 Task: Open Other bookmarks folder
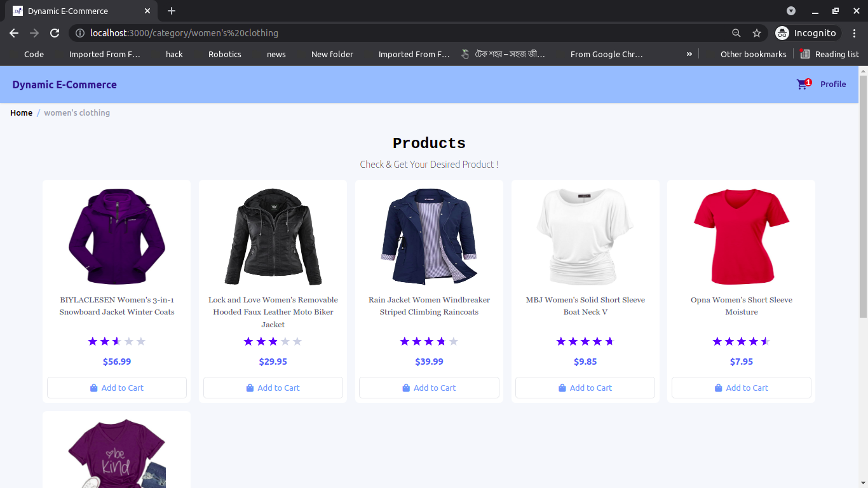[753, 54]
